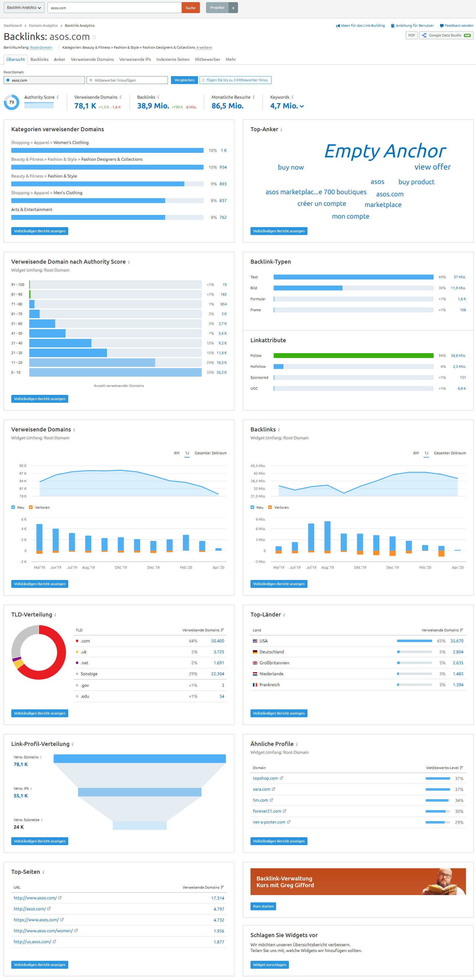The height and width of the screenshot is (980, 476).
Task: Click the Root-Domain report scope link
Action: [41, 47]
